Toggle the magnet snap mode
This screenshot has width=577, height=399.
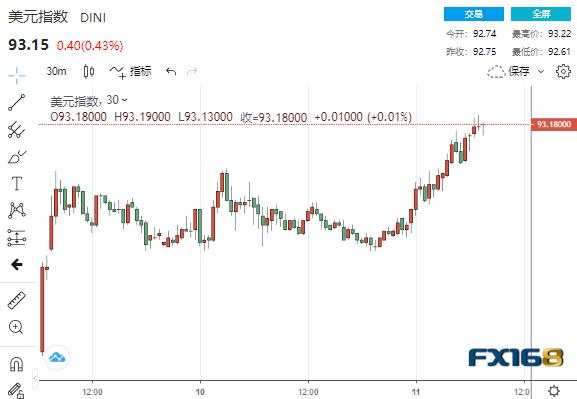pyautogui.click(x=16, y=364)
